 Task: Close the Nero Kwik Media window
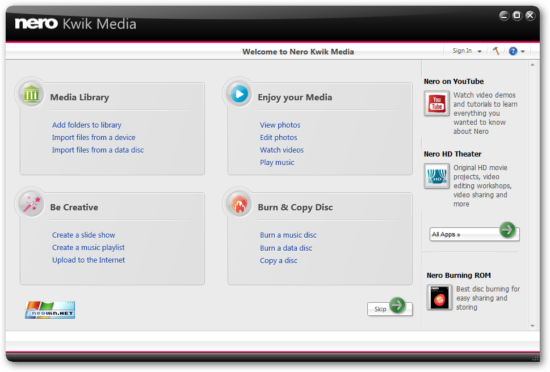[x=530, y=15]
